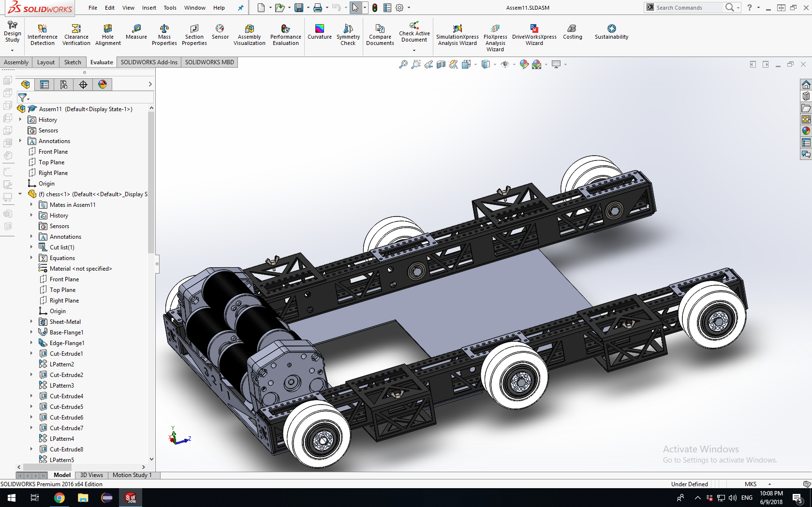Toggle Hide/Show Items in view toolbar
812x507 pixels.
505,64
